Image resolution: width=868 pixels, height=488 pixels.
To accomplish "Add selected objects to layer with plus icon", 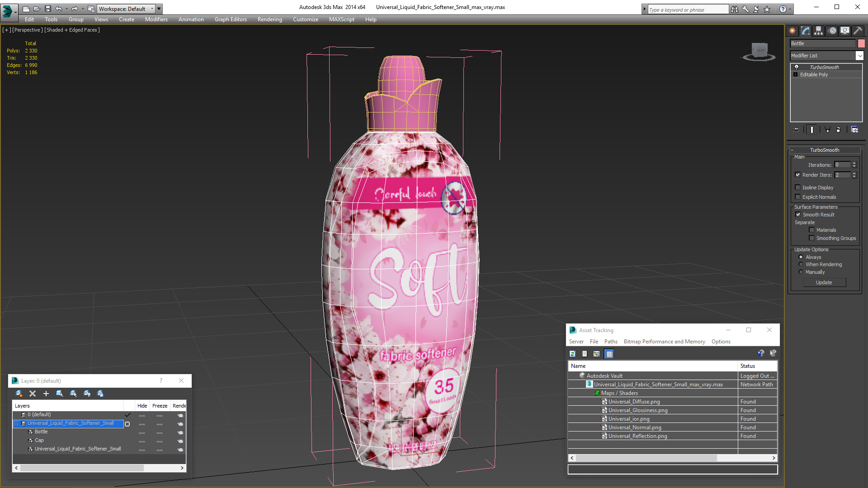I will (x=46, y=394).
